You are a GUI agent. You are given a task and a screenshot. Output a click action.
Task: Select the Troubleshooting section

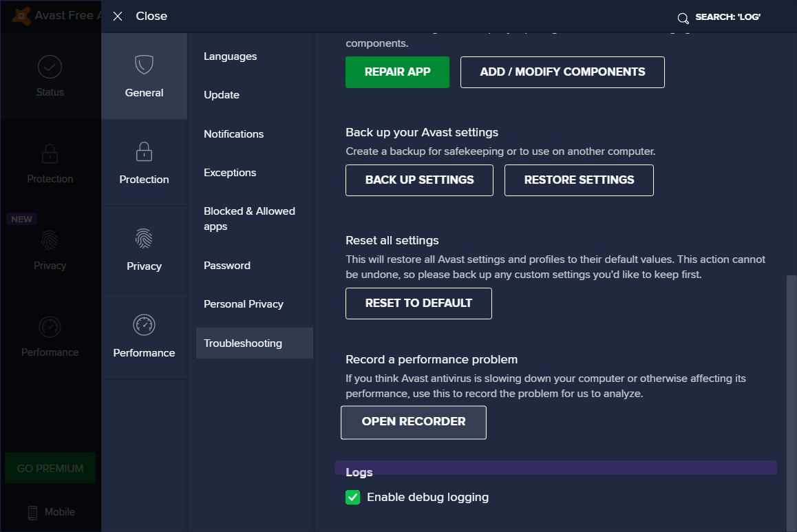click(x=255, y=343)
